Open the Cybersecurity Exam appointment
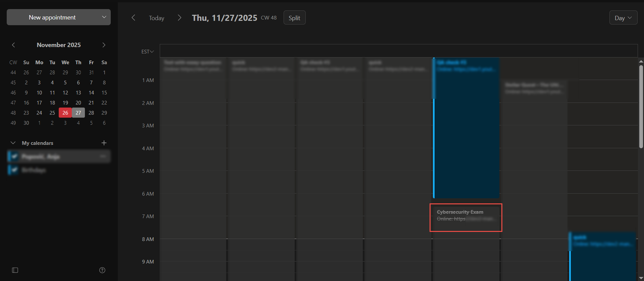The height and width of the screenshot is (281, 644). [466, 216]
